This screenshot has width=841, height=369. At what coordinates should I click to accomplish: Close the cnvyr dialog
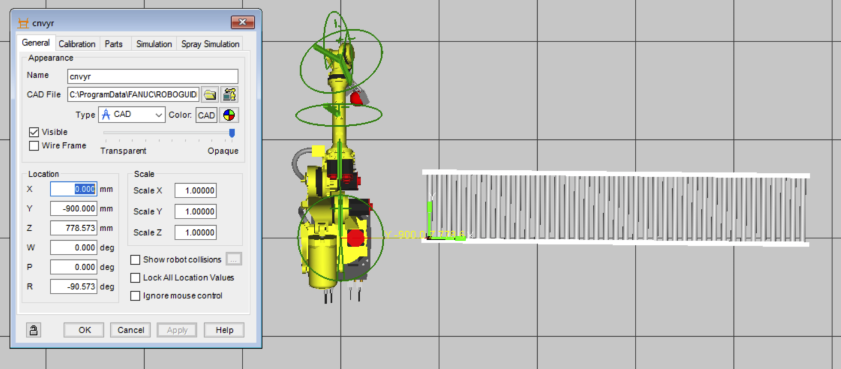242,23
